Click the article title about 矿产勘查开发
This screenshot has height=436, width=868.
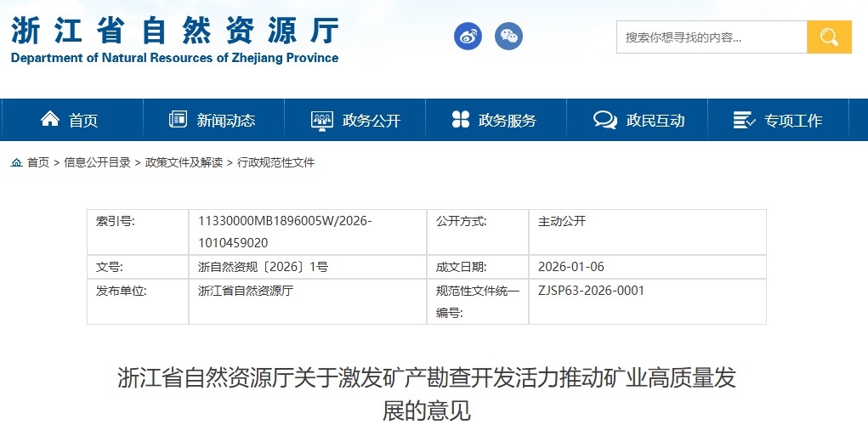click(427, 394)
